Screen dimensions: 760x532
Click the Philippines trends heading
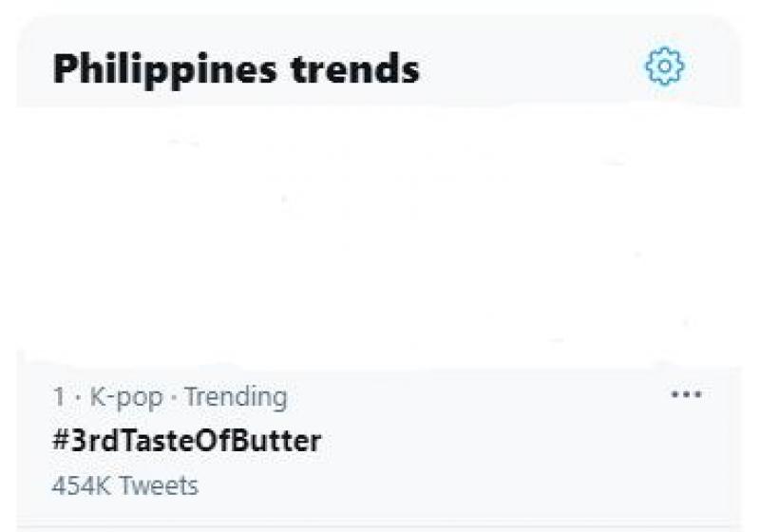click(x=235, y=68)
